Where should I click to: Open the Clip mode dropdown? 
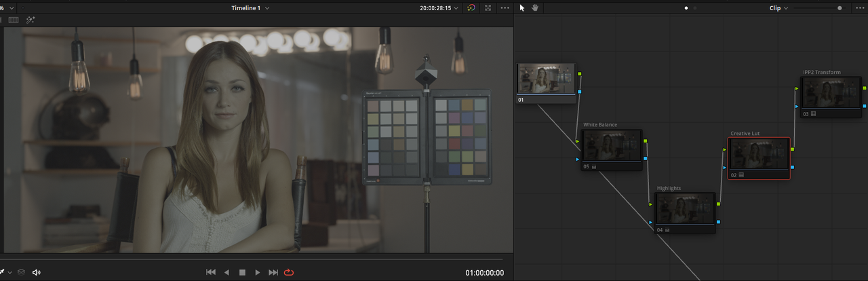click(x=779, y=7)
